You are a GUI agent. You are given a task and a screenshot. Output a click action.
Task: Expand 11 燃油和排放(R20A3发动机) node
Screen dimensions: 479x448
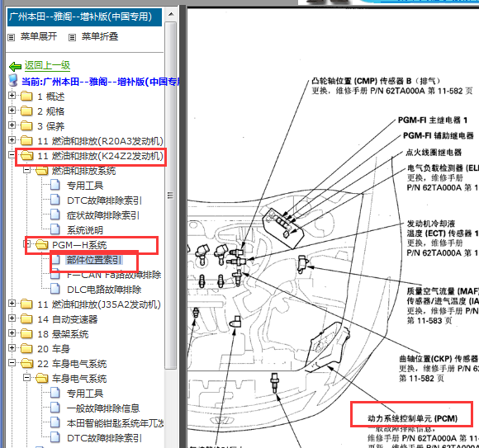pos(12,139)
